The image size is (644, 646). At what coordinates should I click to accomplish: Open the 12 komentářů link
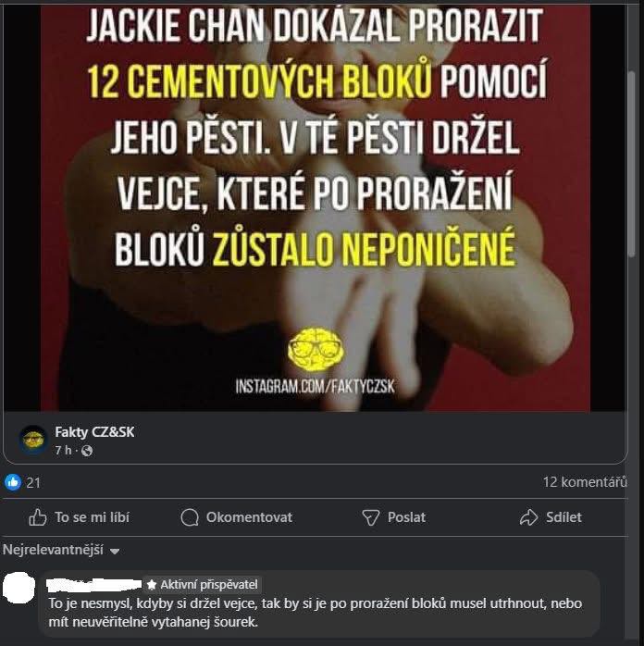pos(585,481)
